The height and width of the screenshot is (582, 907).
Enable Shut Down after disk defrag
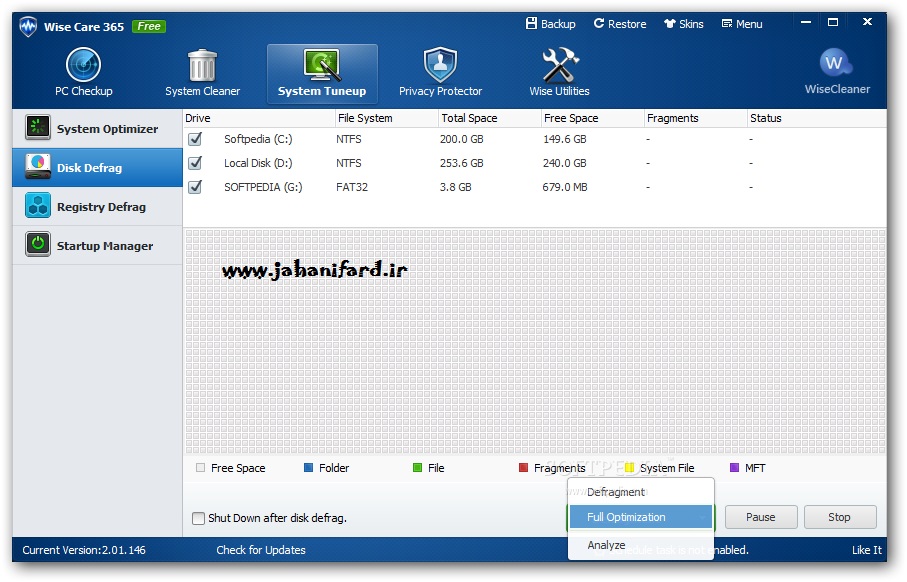point(198,518)
